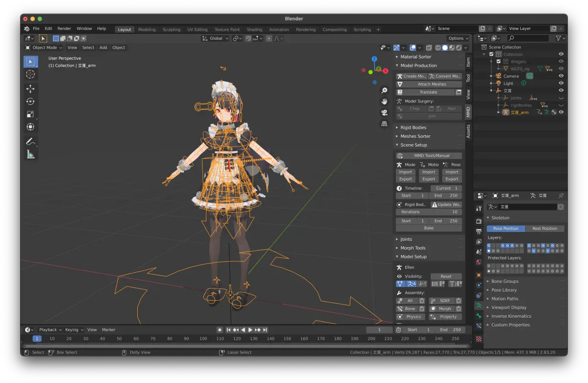
Task: Switch perspective/orthographic grid icon
Action: (x=385, y=124)
